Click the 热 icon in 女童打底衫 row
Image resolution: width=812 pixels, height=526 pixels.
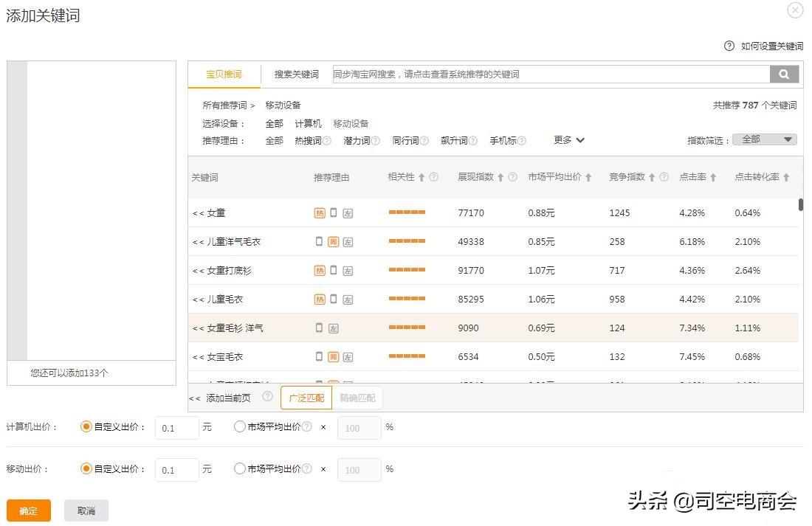coord(320,270)
